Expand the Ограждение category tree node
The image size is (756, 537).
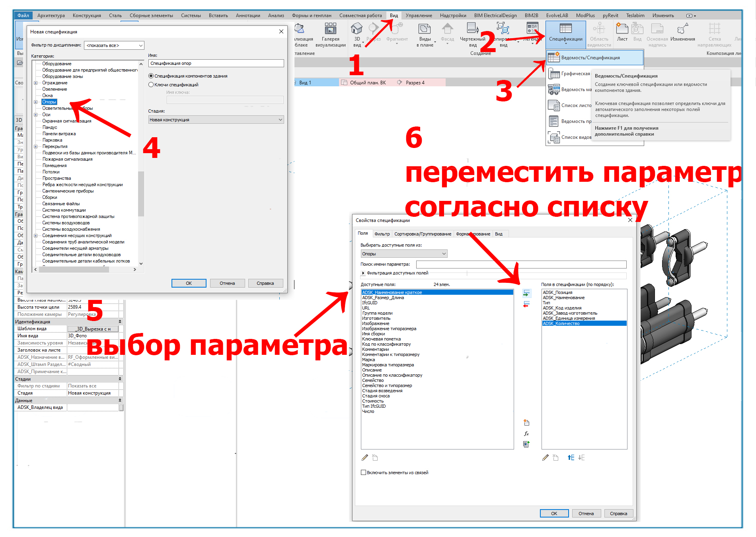tap(35, 83)
